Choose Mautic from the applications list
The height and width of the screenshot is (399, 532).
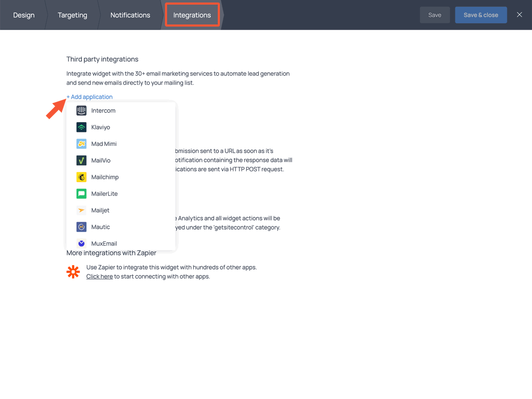[x=101, y=226]
